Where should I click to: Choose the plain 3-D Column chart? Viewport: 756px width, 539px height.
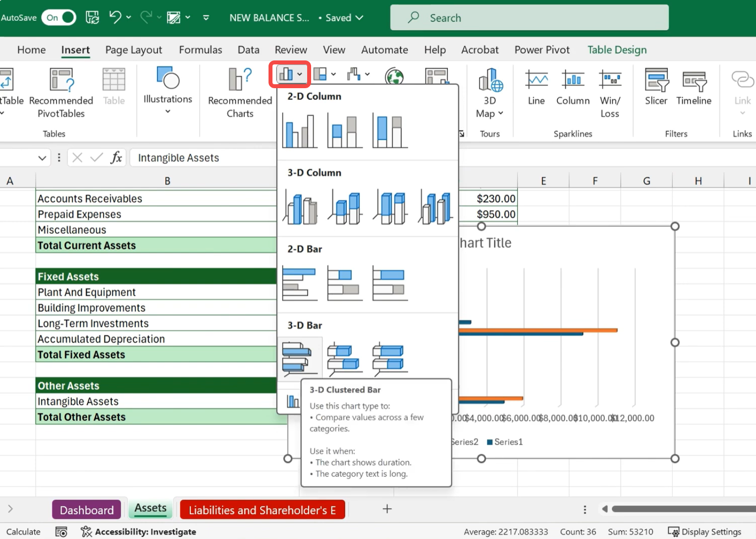click(435, 207)
